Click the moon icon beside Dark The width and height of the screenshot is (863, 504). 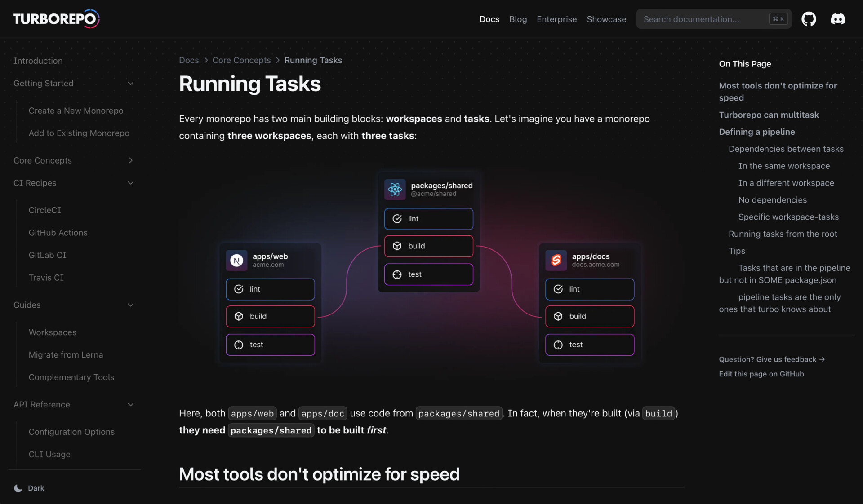pyautogui.click(x=18, y=488)
